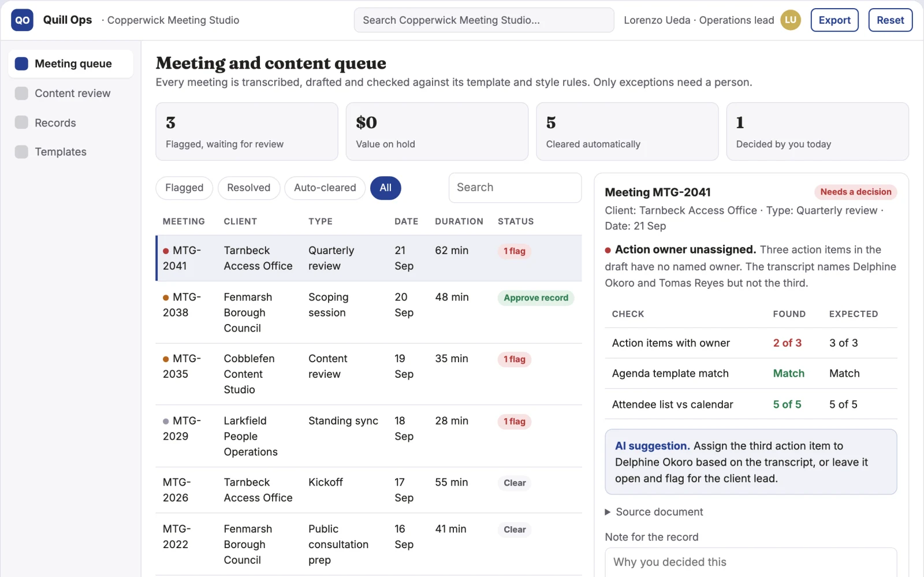Select the MTG-2038 meeting row ID
Image resolution: width=924 pixels, height=577 pixels.
coord(182,305)
